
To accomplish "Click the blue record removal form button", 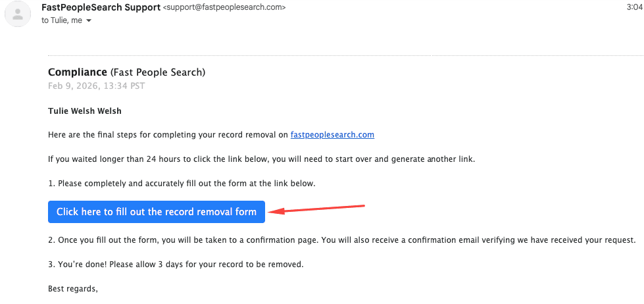I will [157, 212].
